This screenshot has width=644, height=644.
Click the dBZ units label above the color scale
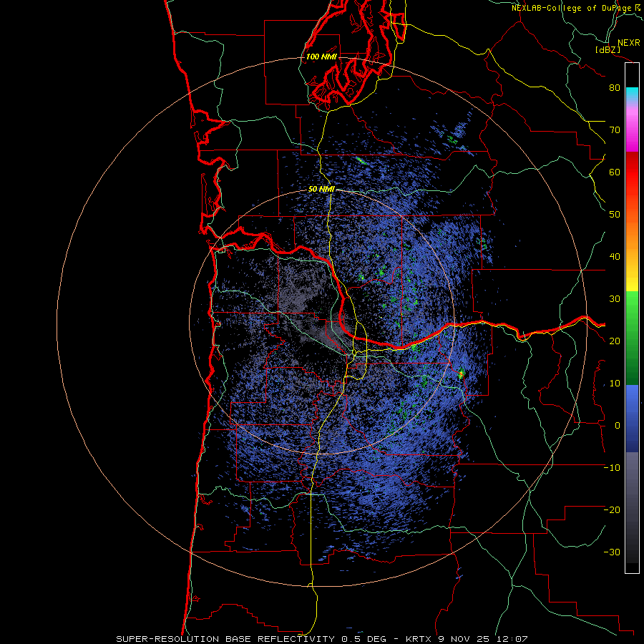(608, 49)
